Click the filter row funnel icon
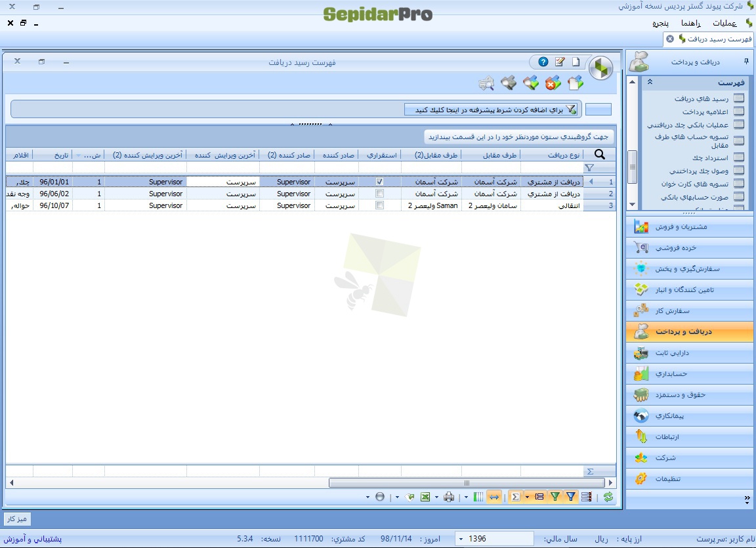This screenshot has height=548, width=756. 589,168
